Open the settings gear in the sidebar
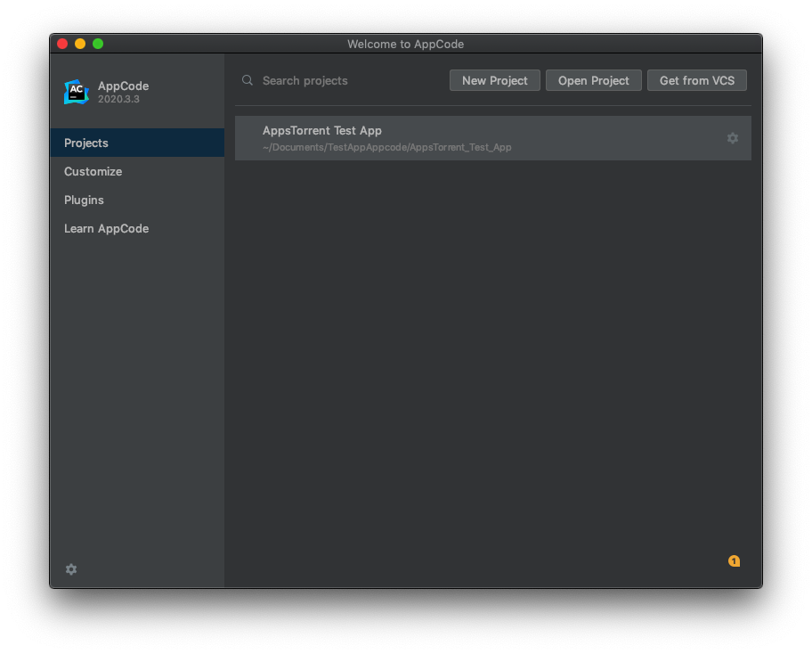 tap(71, 569)
